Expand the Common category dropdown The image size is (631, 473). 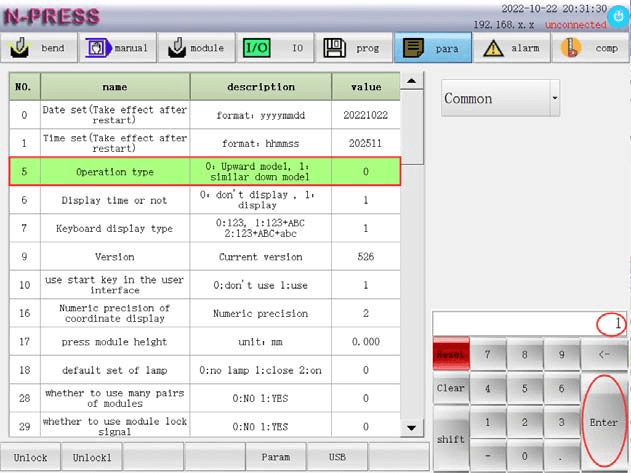[x=500, y=99]
